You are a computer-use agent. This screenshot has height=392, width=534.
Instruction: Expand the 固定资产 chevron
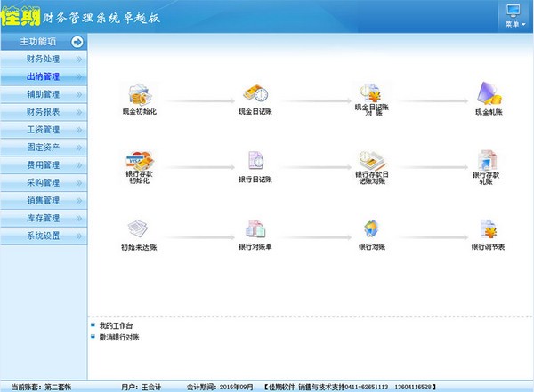[x=78, y=148]
